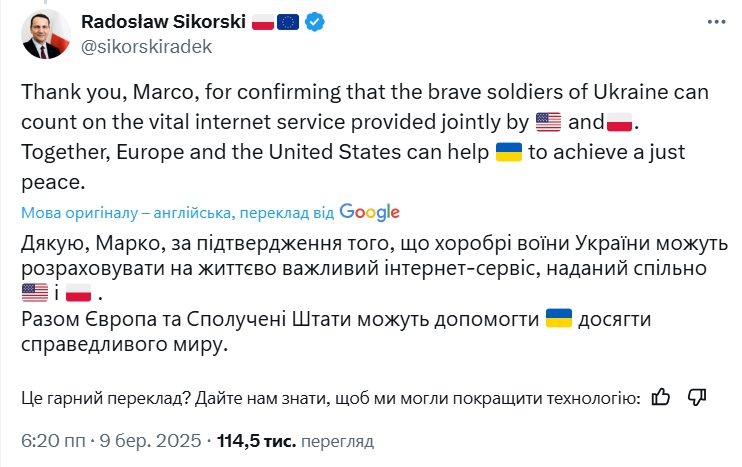Click the Poland flag emoji in English text
Screen dimensions: 742x467
tap(622, 123)
